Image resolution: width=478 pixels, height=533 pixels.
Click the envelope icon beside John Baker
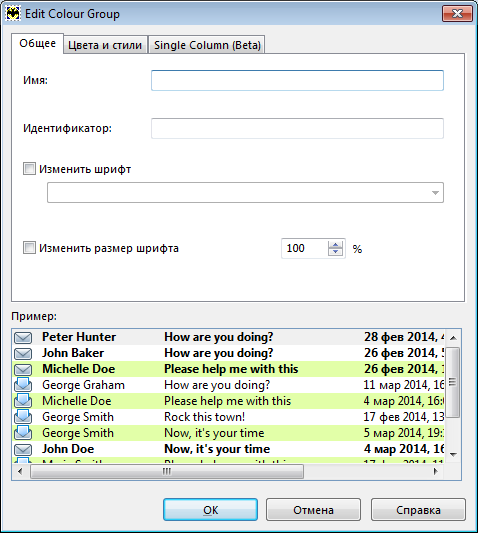tap(23, 354)
